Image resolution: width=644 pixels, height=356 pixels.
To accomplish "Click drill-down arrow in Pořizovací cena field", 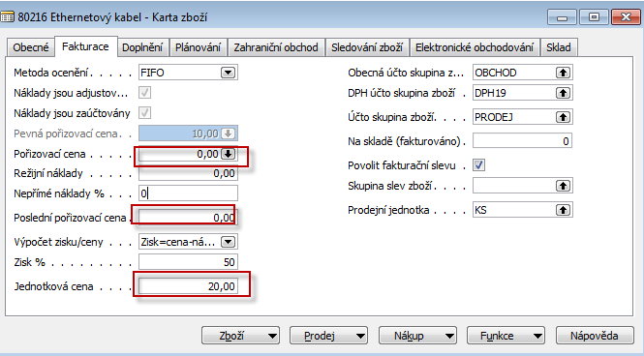I will click(x=228, y=154).
